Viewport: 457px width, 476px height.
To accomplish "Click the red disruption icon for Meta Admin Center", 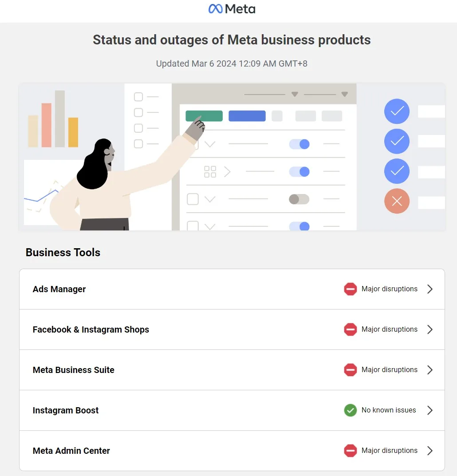I will click(350, 451).
